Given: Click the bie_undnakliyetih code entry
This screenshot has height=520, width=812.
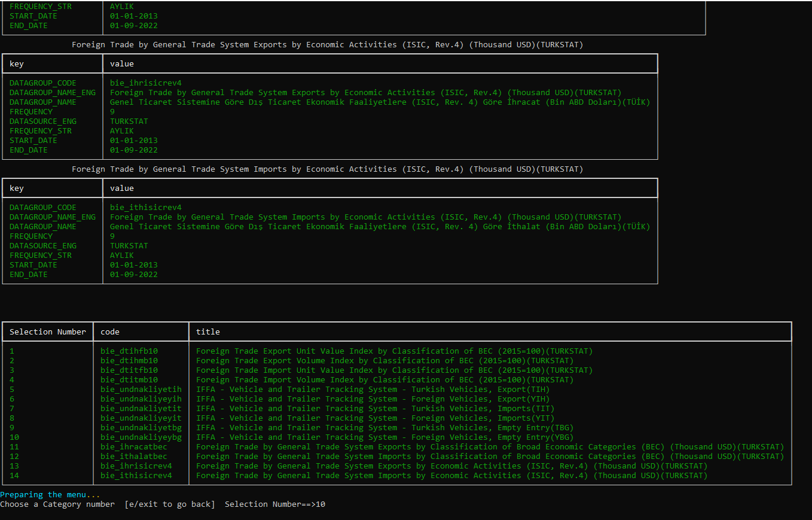Looking at the screenshot, I should 141,390.
